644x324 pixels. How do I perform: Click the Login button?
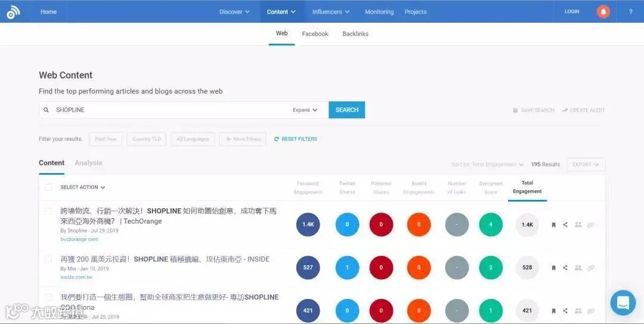[572, 11]
